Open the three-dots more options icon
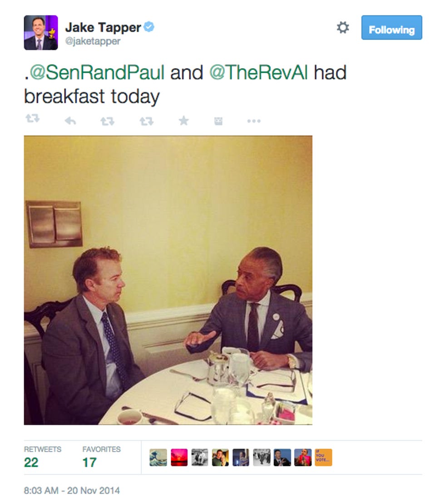This screenshot has height=504, width=445. [x=254, y=121]
